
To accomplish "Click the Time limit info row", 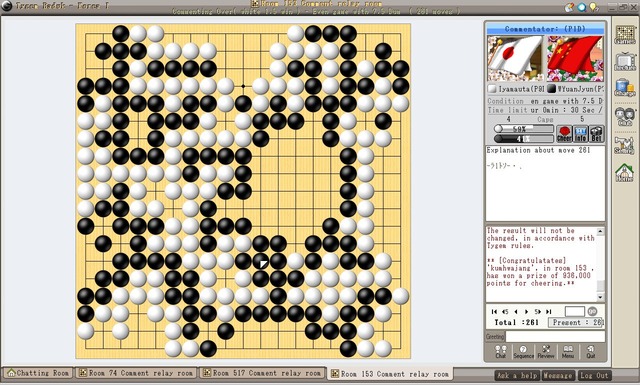I will pyautogui.click(x=545, y=110).
